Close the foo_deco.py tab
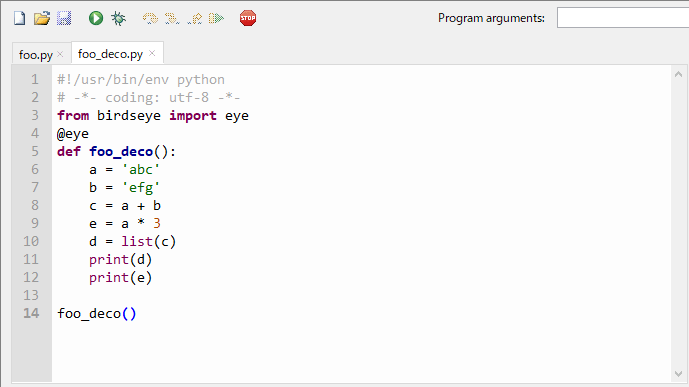The width and height of the screenshot is (689, 387). 152,53
